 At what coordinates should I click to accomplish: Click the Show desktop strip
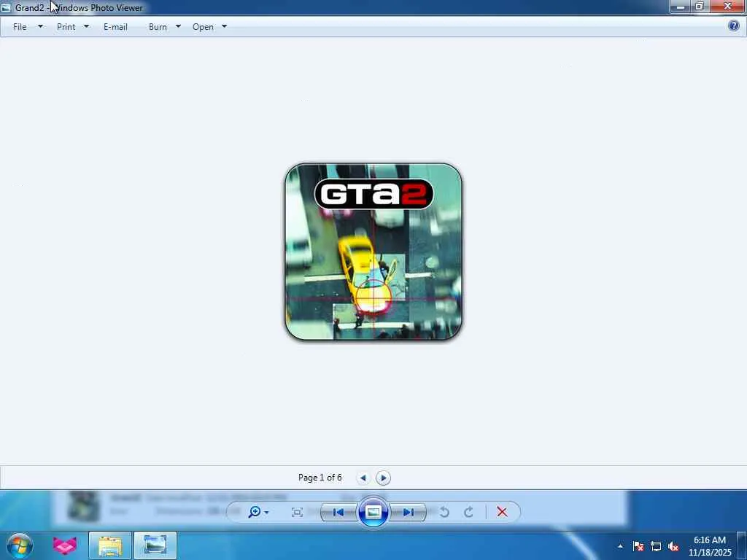(x=742, y=545)
